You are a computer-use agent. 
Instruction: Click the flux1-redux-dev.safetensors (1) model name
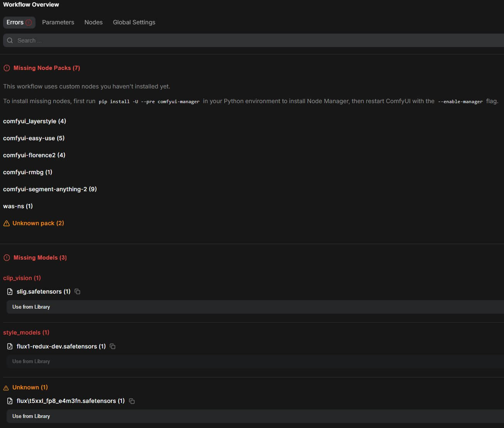click(x=61, y=346)
